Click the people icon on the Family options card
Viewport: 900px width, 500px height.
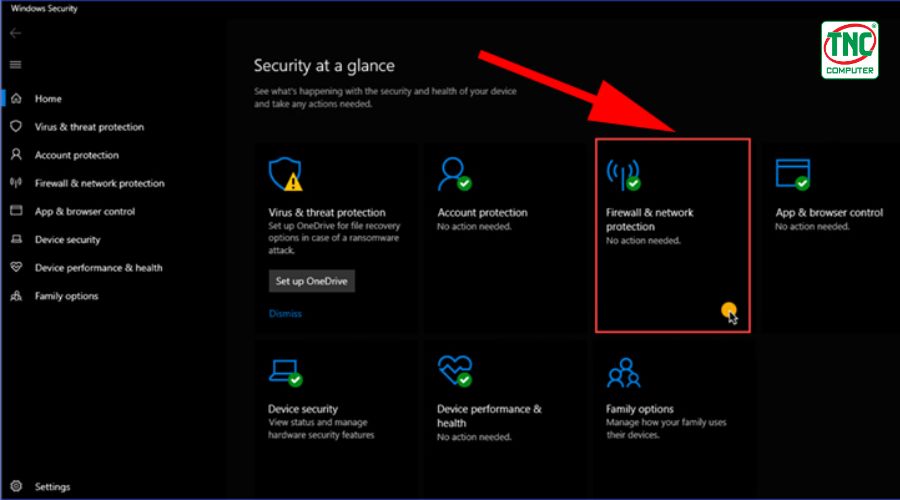[x=623, y=373]
